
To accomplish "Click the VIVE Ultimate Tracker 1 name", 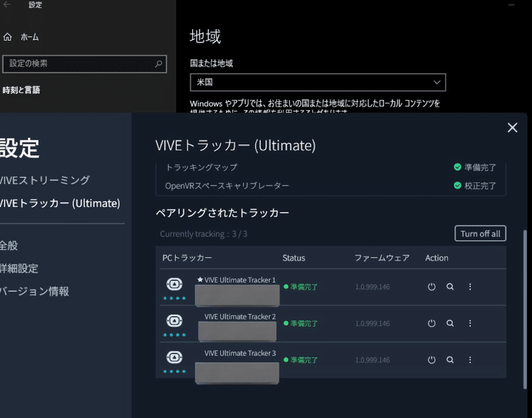I will (x=240, y=280).
